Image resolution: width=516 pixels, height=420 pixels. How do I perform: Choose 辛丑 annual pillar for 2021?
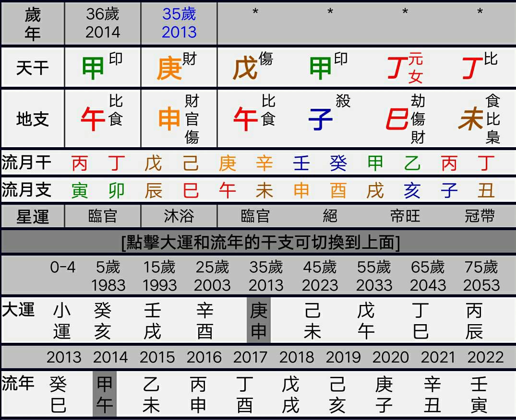tap(432, 395)
